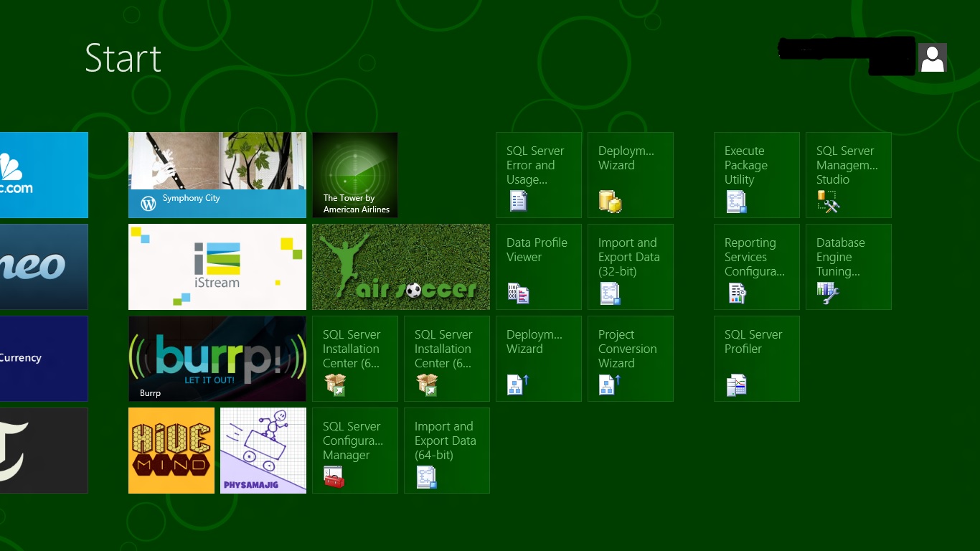Open Import and Export Data (32-bit)

coord(630,266)
